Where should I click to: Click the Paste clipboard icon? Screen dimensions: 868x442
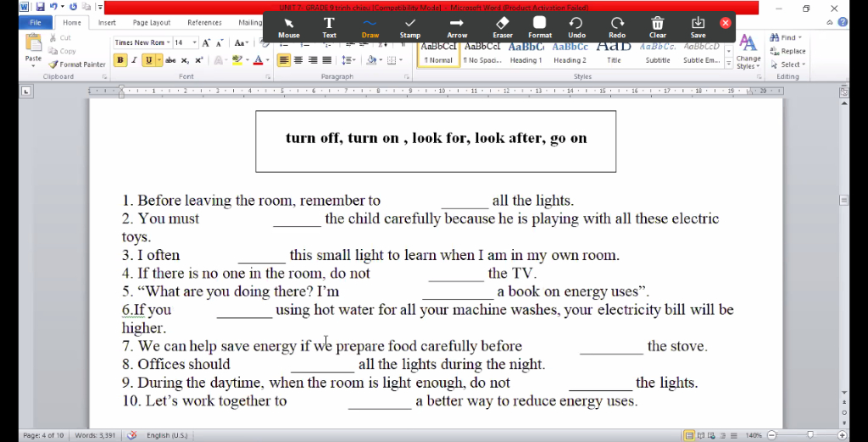(x=33, y=43)
